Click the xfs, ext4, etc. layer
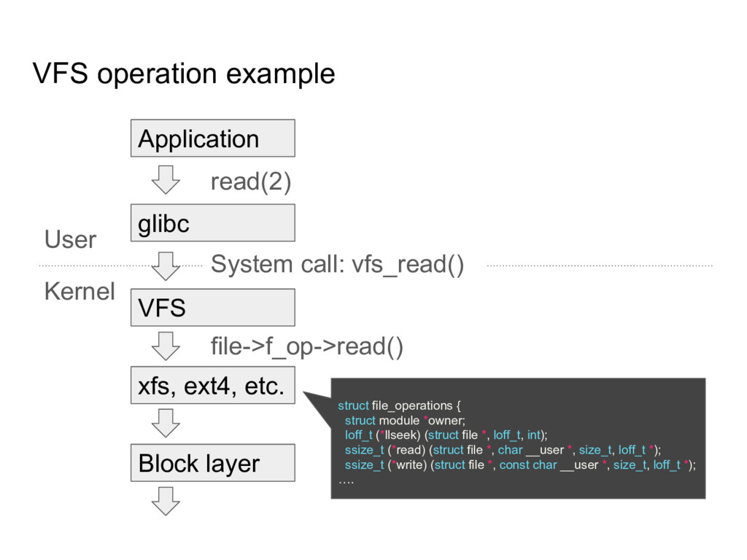747x560 pixels. (x=212, y=385)
